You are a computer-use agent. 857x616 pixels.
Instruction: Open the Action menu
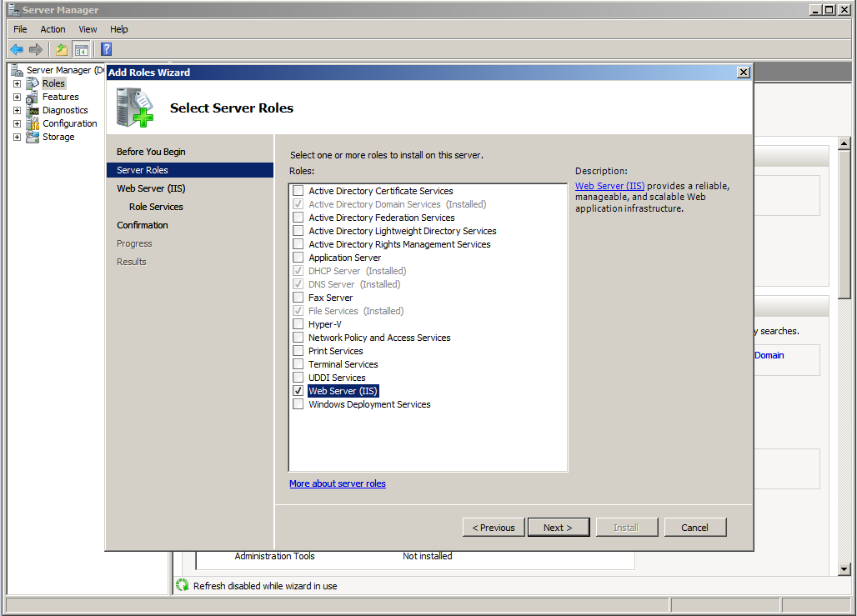[53, 29]
